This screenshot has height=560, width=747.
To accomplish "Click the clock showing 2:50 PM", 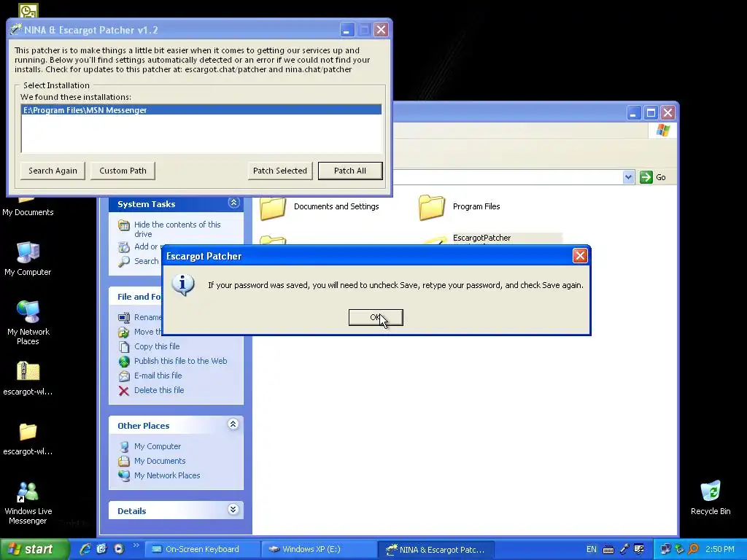I will 719,550.
